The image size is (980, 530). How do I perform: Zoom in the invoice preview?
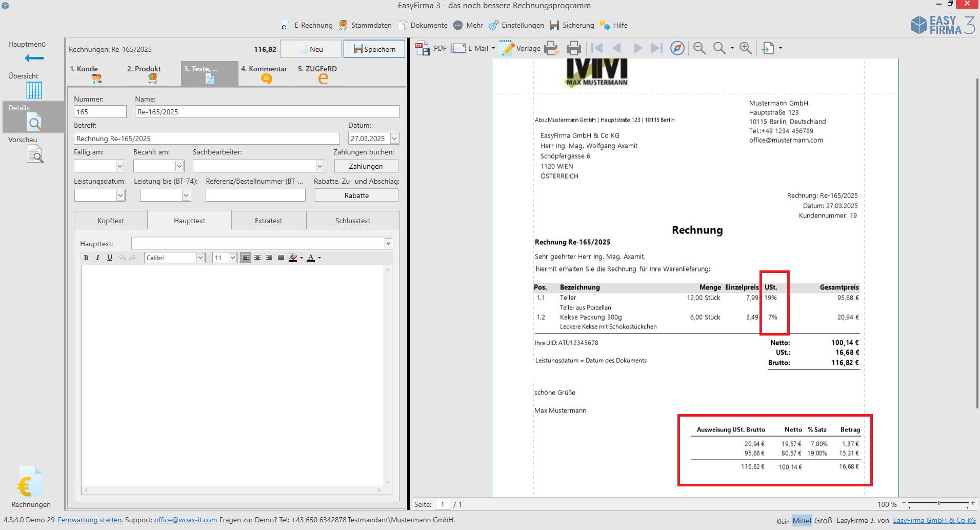[x=746, y=48]
